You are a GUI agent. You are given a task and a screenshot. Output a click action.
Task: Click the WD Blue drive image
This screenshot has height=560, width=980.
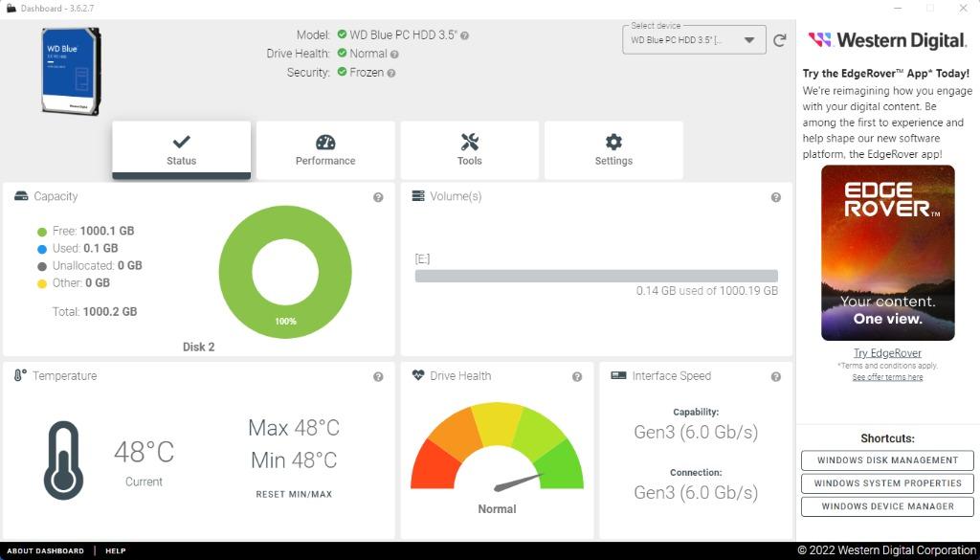pyautogui.click(x=71, y=71)
